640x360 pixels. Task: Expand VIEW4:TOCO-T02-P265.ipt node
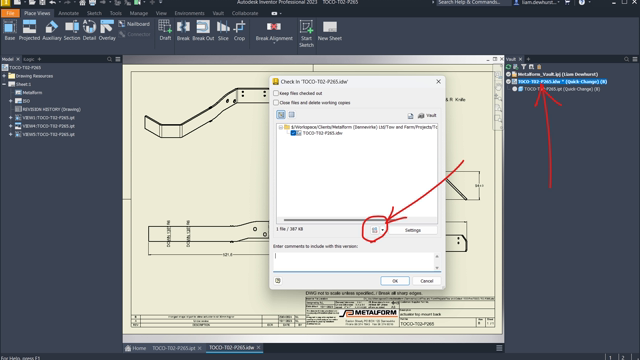pos(11,126)
